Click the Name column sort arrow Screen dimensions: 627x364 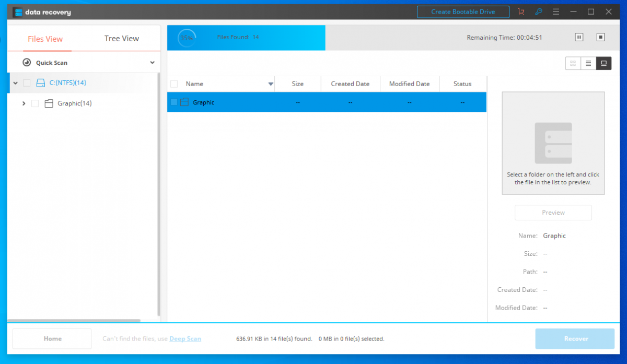click(271, 84)
